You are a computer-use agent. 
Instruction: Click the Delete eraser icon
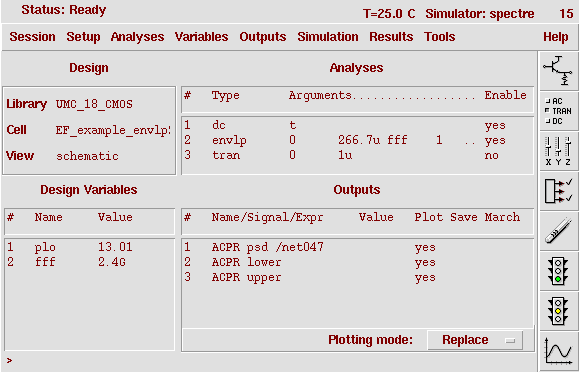pos(558,231)
